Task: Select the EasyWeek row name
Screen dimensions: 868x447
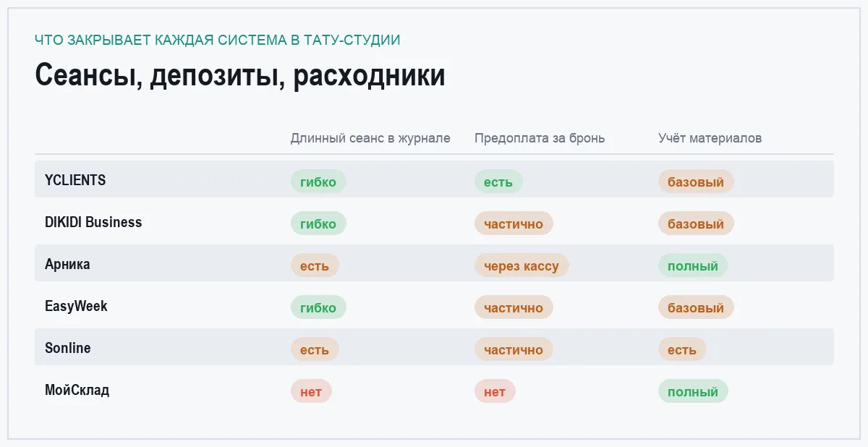Action: pyautogui.click(x=76, y=306)
